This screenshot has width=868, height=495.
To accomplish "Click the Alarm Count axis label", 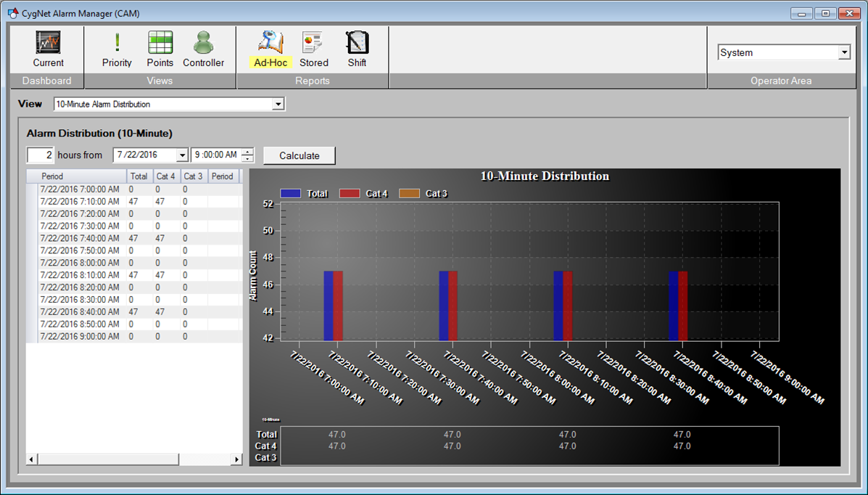I will 254,276.
